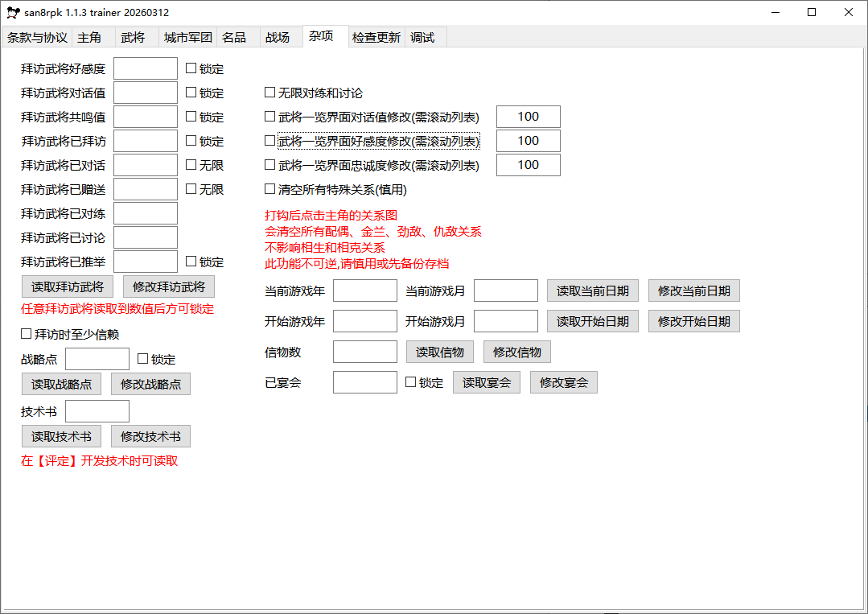Switch to the 武将 tab
Screen dimensions: 868x614
pyautogui.click(x=132, y=38)
